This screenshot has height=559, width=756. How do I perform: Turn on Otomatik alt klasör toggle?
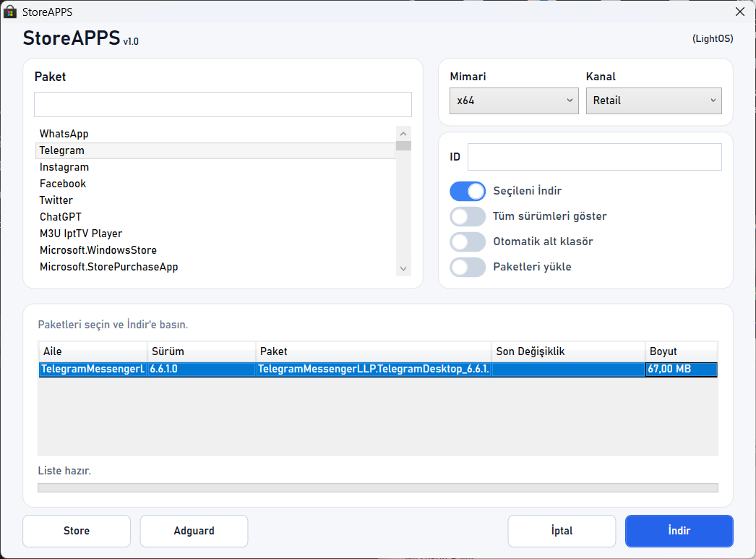pyautogui.click(x=467, y=242)
